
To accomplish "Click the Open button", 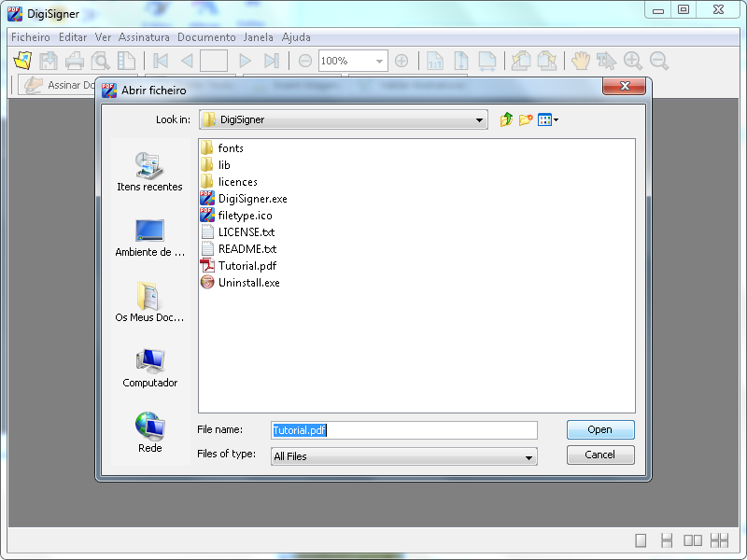I will [x=599, y=430].
